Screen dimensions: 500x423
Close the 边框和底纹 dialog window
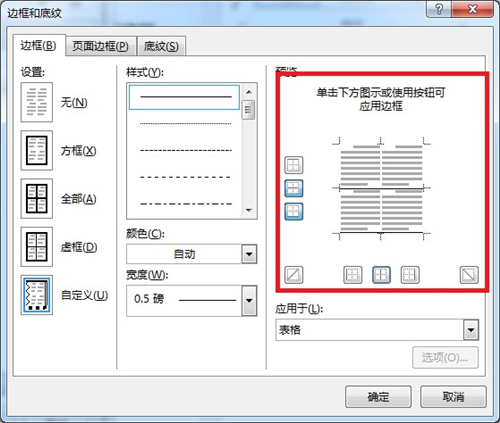pos(473,9)
